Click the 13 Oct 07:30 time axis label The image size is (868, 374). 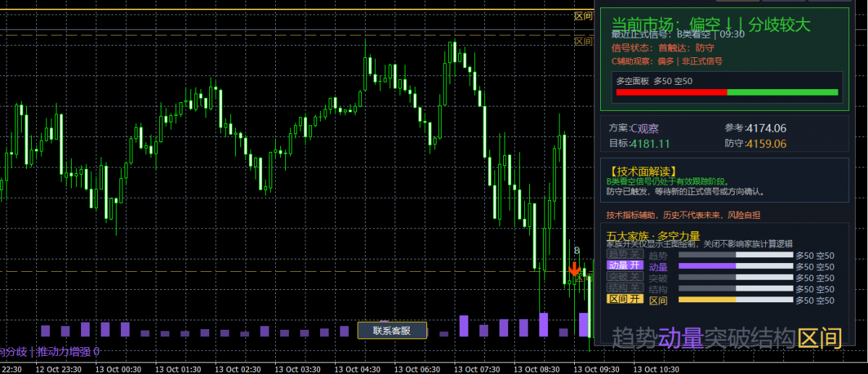point(477,369)
